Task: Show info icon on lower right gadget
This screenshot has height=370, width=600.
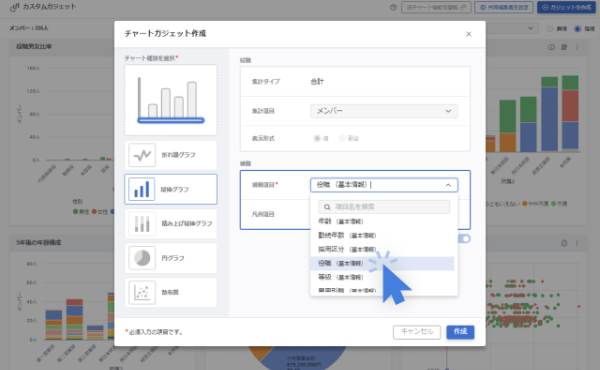Action: [564, 243]
